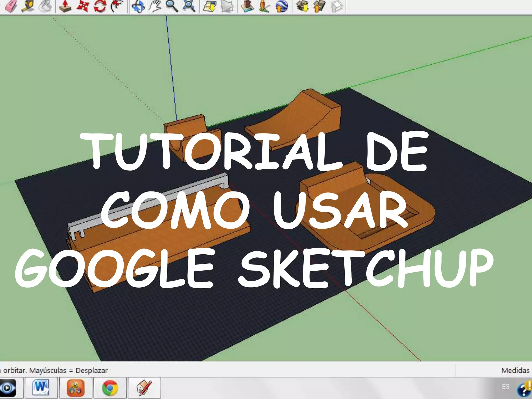Select the Tape Measure tool
The image size is (532, 399).
click(x=28, y=6)
